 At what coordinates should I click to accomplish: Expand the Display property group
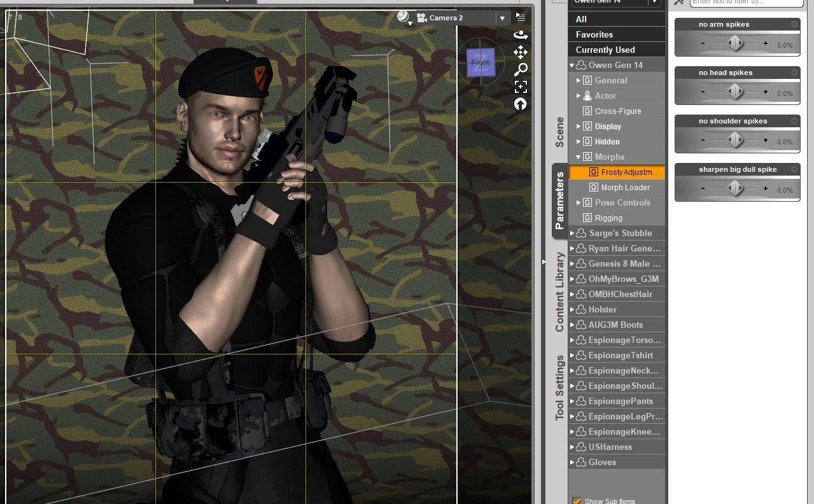click(x=579, y=126)
